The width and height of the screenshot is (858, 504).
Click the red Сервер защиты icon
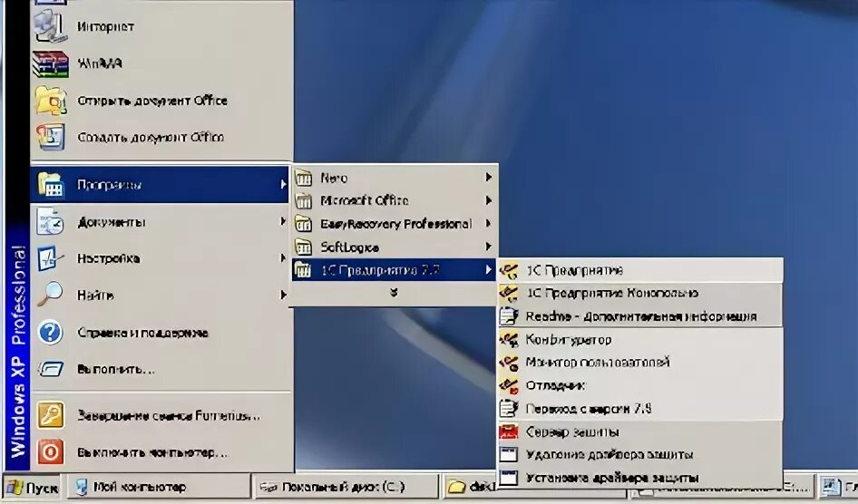[509, 431]
